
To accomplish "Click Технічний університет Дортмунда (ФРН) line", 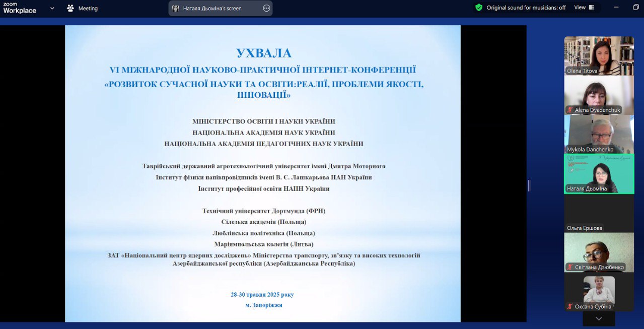I will (x=264, y=211).
